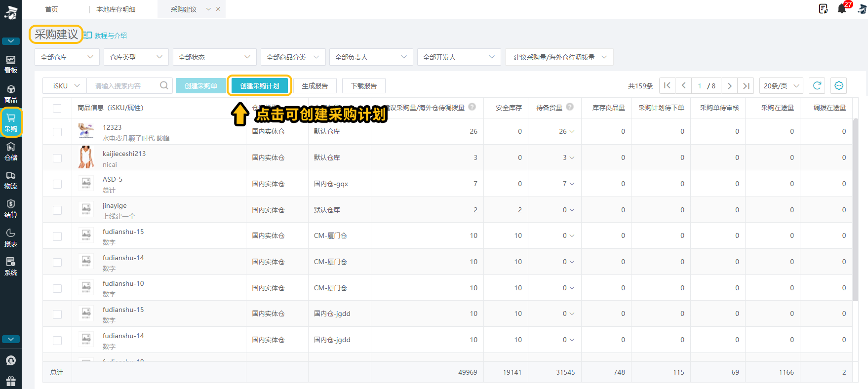This screenshot has height=389, width=868.
Task: Check the row for ASD-5
Action: click(x=57, y=184)
